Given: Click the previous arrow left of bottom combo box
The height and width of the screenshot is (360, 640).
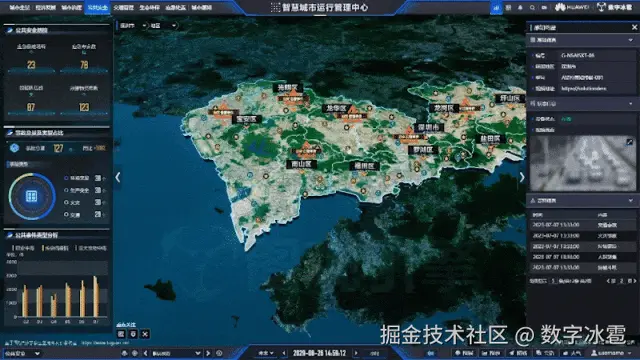Looking at the screenshot, I should pos(146,353).
